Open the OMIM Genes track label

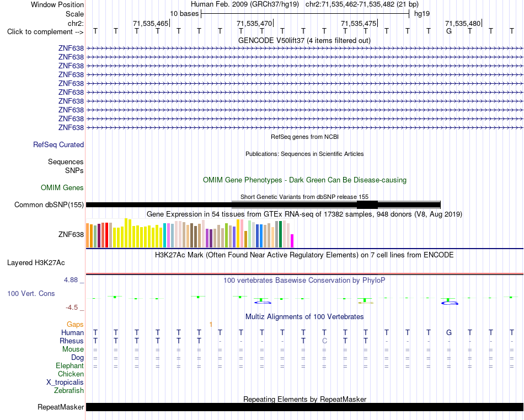(62, 187)
